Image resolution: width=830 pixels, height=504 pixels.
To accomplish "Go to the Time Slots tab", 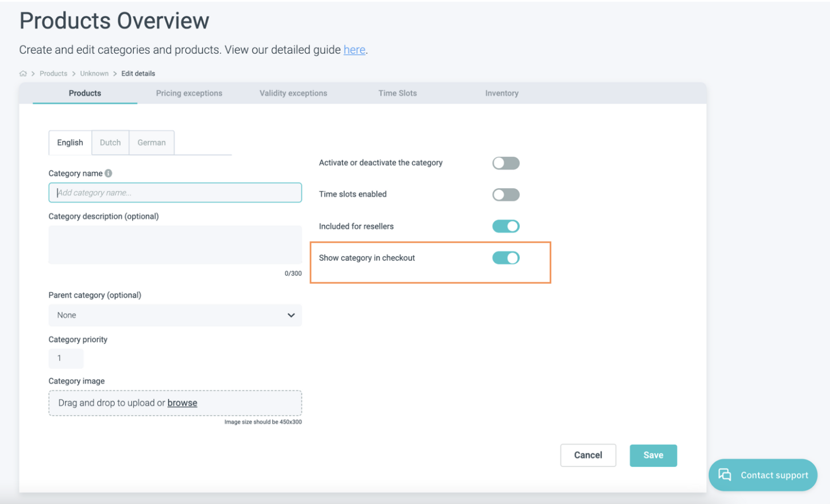I will click(x=397, y=94).
